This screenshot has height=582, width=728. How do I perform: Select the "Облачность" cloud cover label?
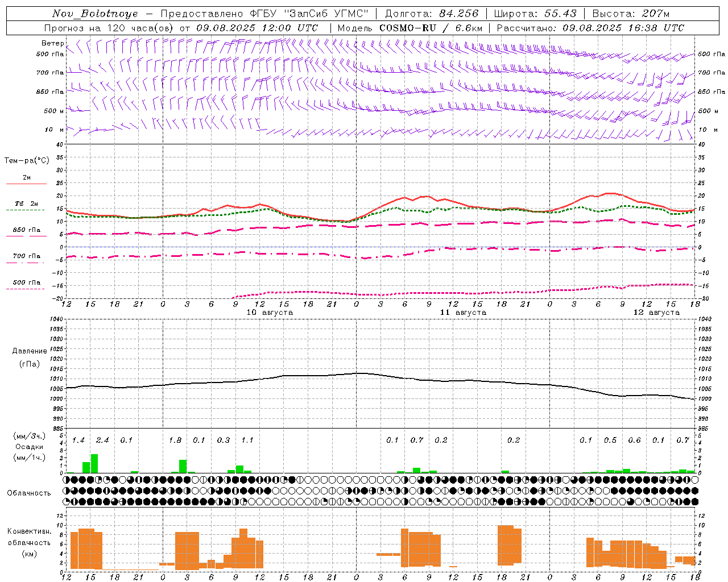point(29,493)
